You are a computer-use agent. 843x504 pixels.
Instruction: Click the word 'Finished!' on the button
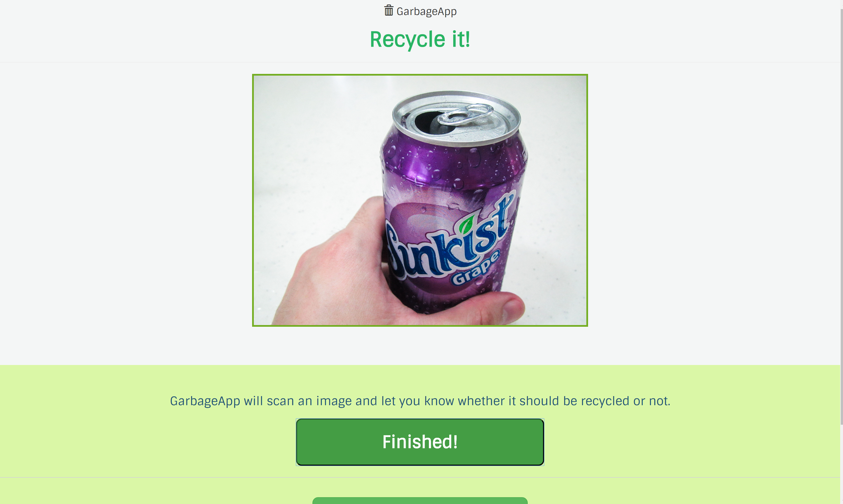[x=420, y=442]
